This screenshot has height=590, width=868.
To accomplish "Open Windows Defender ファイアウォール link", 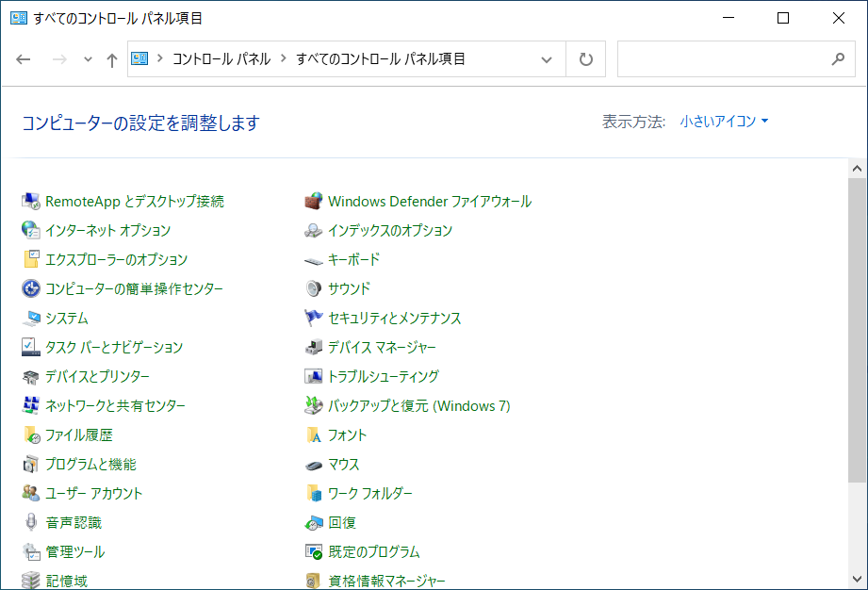I will point(430,202).
